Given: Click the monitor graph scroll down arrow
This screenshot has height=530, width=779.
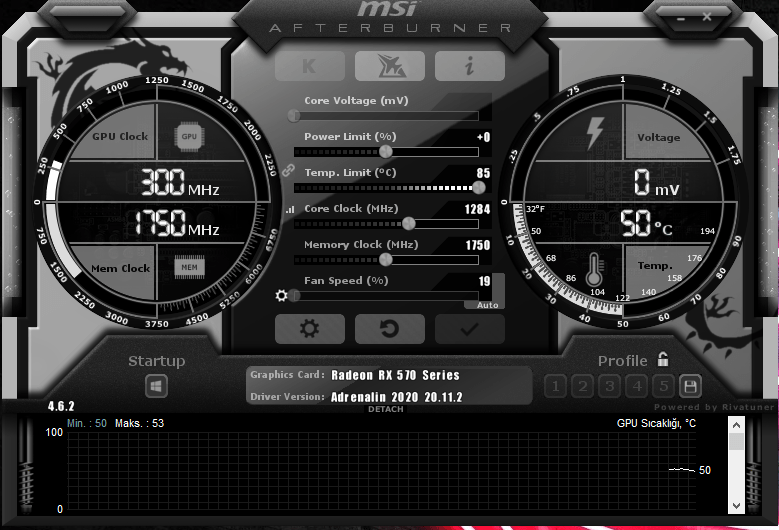Looking at the screenshot, I should click(x=736, y=506).
